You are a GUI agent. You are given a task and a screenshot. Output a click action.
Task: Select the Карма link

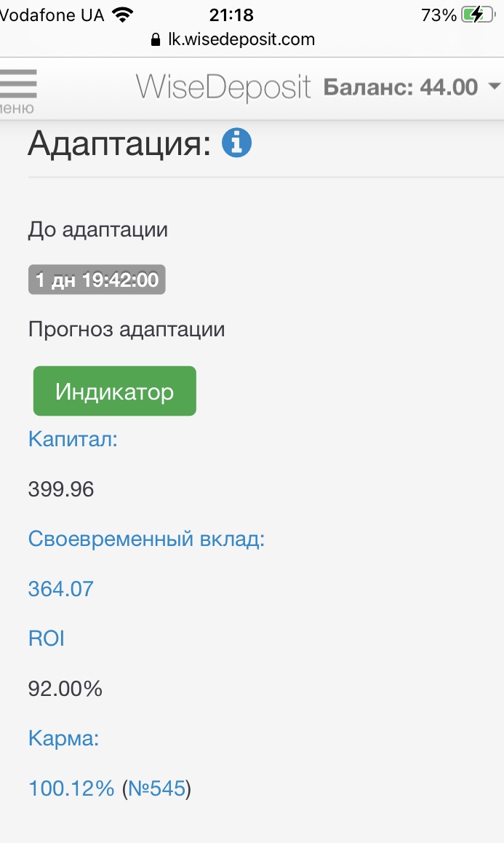tap(63, 738)
